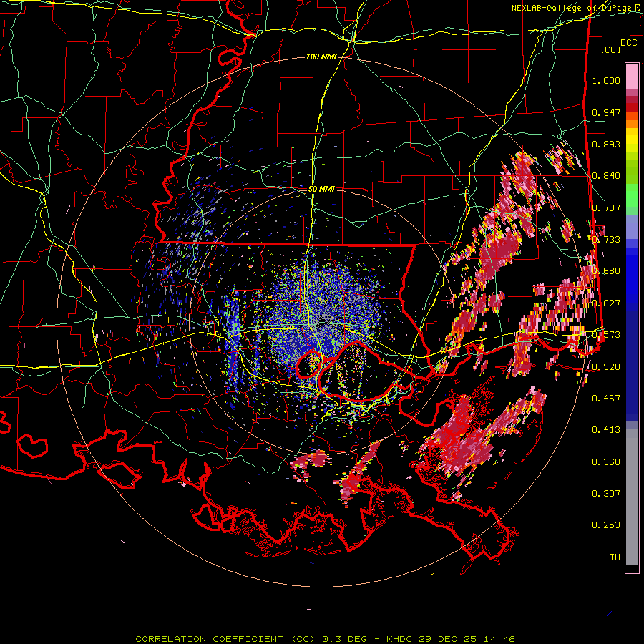Click the TH threshold label
The width and height of the screenshot is (644, 644).
coord(615,557)
